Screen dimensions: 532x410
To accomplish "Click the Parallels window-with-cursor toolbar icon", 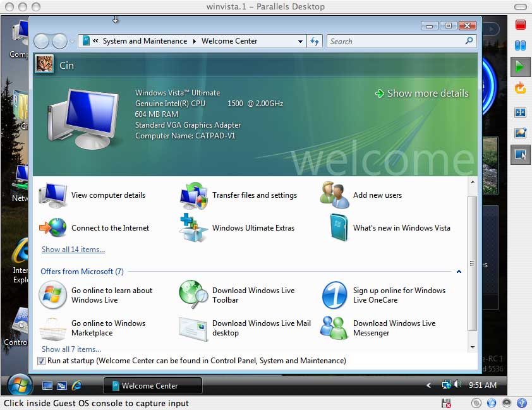I will tap(519, 155).
